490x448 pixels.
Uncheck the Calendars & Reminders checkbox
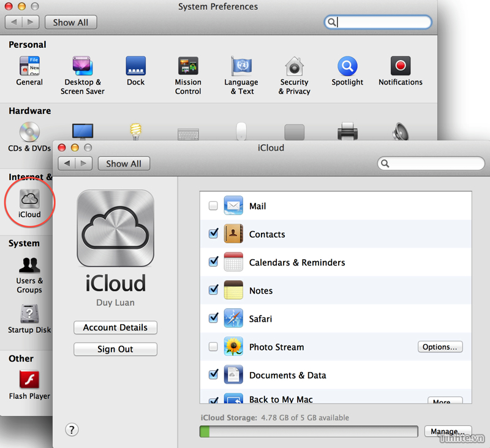tap(213, 261)
